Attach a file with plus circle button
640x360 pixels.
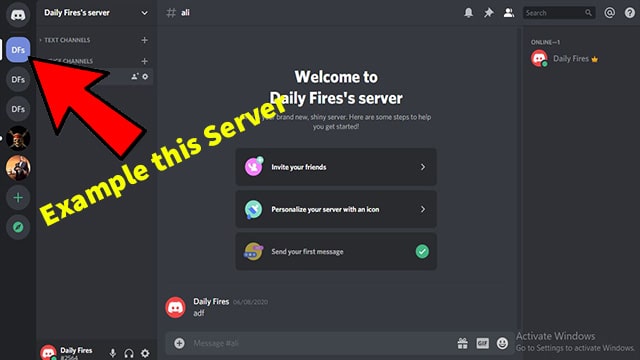179,343
